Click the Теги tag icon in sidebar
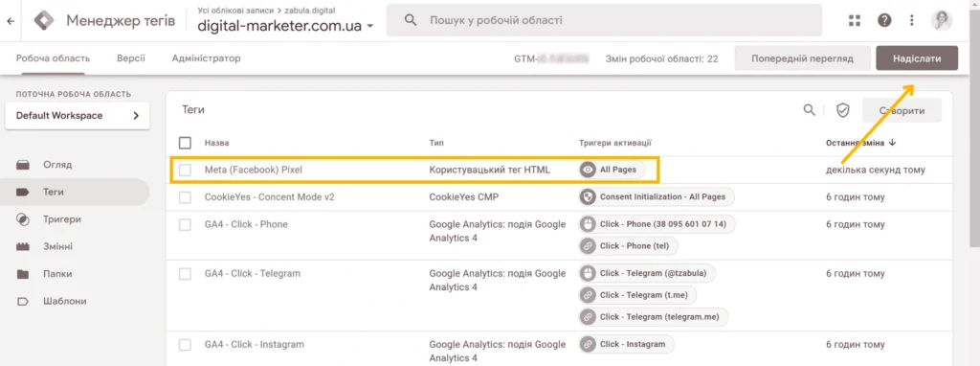This screenshot has width=980, height=366. click(23, 192)
